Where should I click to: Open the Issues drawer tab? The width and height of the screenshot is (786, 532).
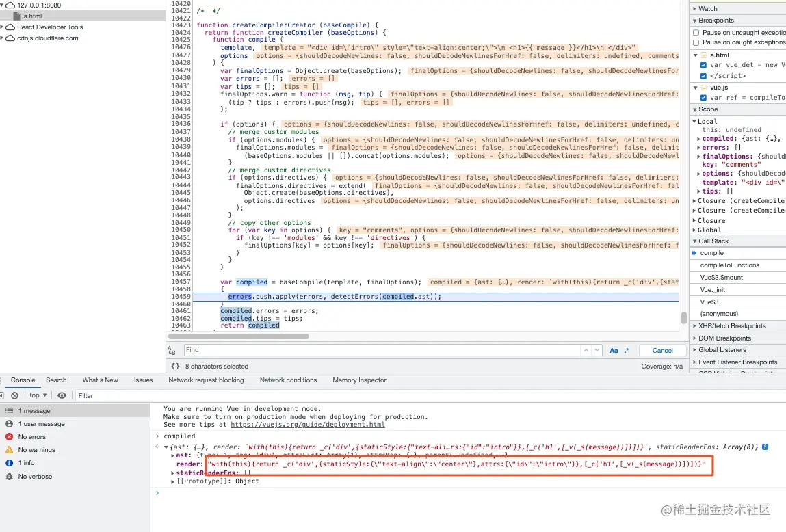click(144, 380)
